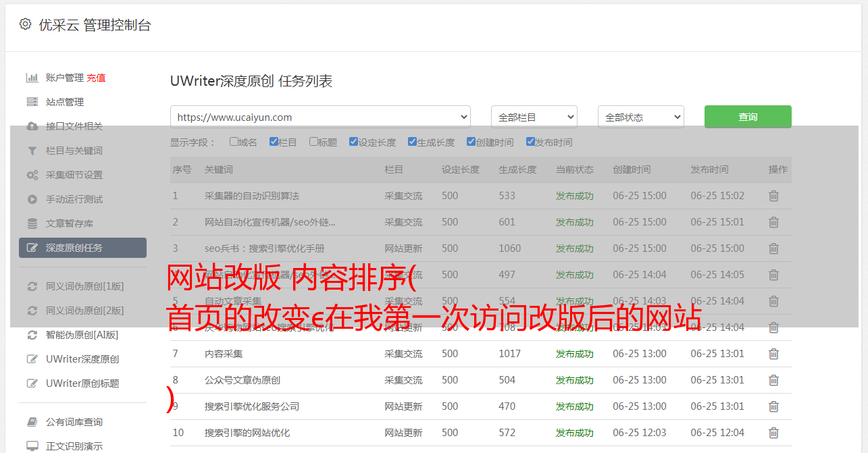
Task: Toggle the 域名 field checkbox
Action: 234,142
